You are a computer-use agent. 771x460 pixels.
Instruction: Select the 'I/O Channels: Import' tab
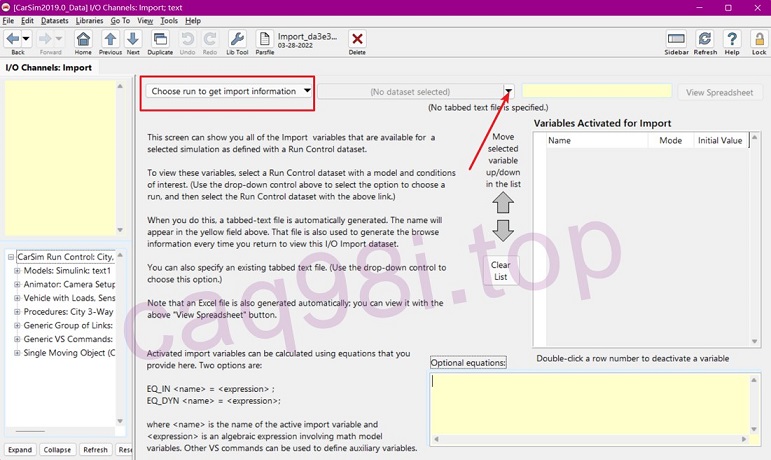[x=49, y=68]
